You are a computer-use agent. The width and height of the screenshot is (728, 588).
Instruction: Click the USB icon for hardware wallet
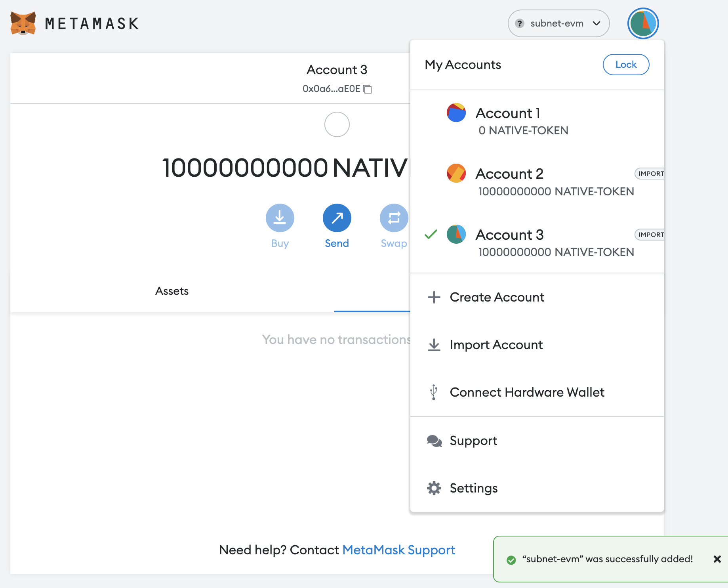(434, 392)
